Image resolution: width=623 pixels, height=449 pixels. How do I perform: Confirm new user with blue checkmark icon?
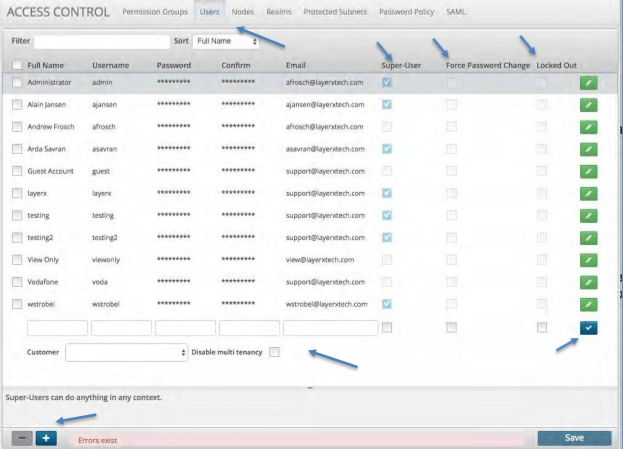589,327
